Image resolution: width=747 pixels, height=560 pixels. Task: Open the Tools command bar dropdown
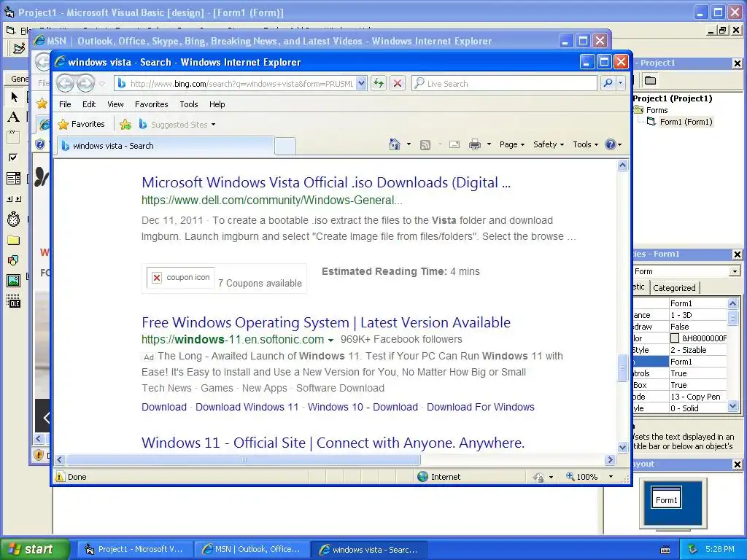[585, 144]
